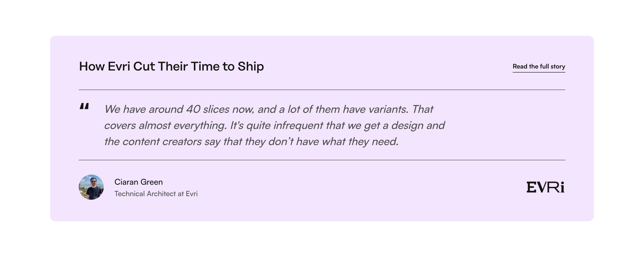Screen dimensions: 644x257
Task: Click the word "need." ending the quote
Action: coord(385,142)
